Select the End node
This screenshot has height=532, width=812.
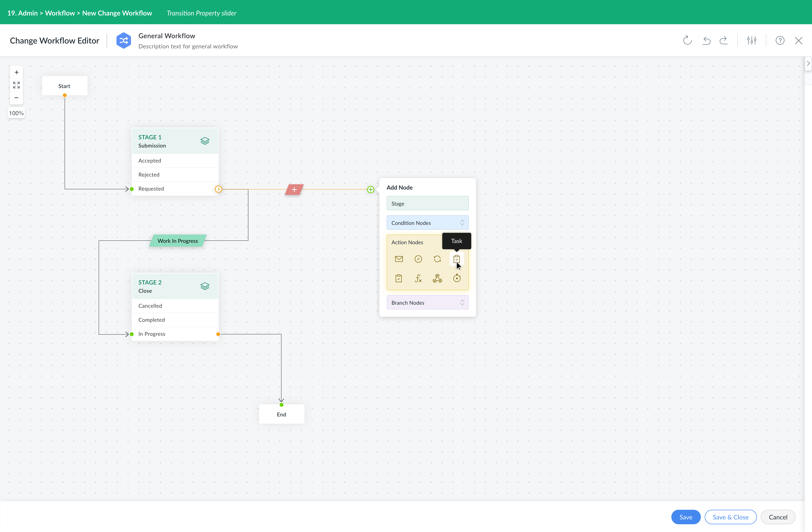281,414
